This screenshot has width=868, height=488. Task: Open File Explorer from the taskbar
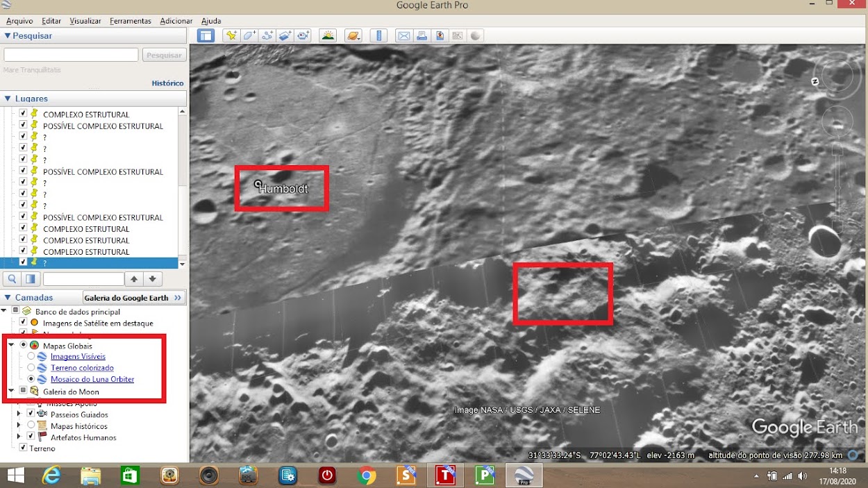pos(91,476)
